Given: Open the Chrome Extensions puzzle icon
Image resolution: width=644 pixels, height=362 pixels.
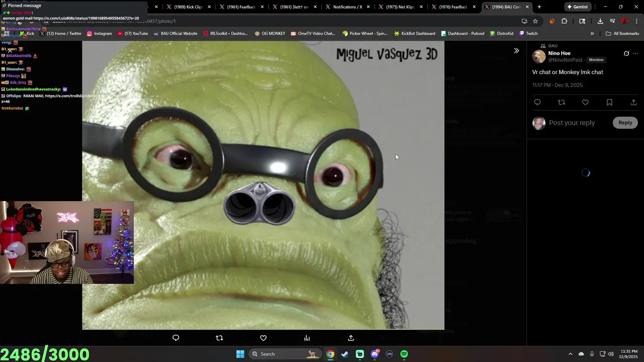Looking at the screenshot, I should click(564, 21).
